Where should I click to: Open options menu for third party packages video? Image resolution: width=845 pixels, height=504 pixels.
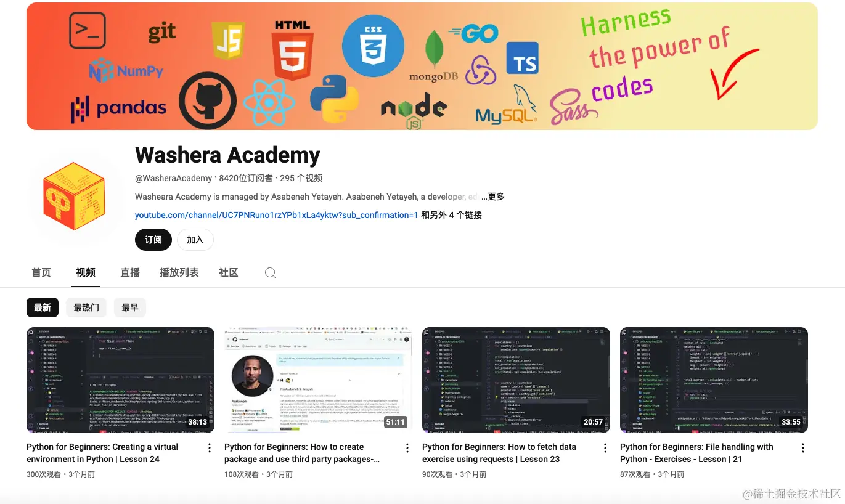(x=407, y=448)
